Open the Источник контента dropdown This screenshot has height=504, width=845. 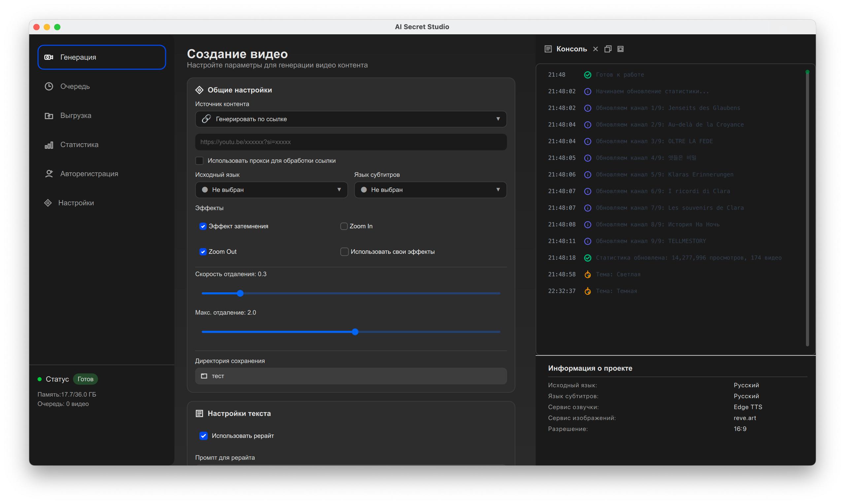(x=351, y=119)
